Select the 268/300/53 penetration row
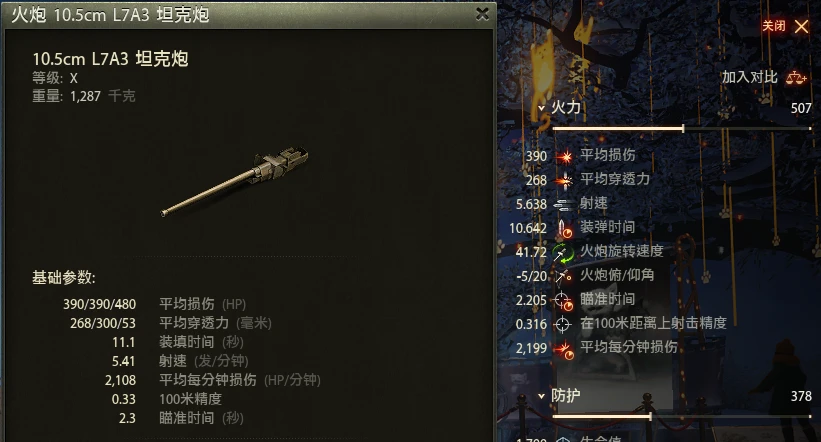The height and width of the screenshot is (442, 821). coord(171,323)
